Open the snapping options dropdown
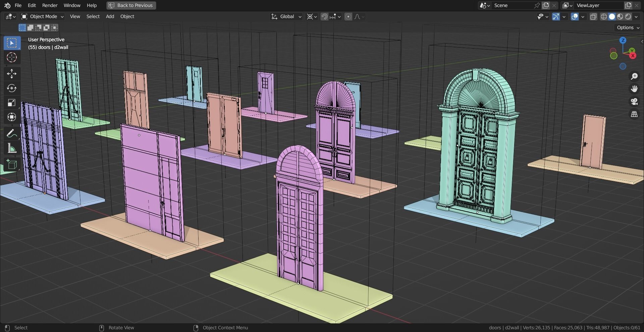Image resolution: width=644 pixels, height=332 pixels. pyautogui.click(x=335, y=16)
